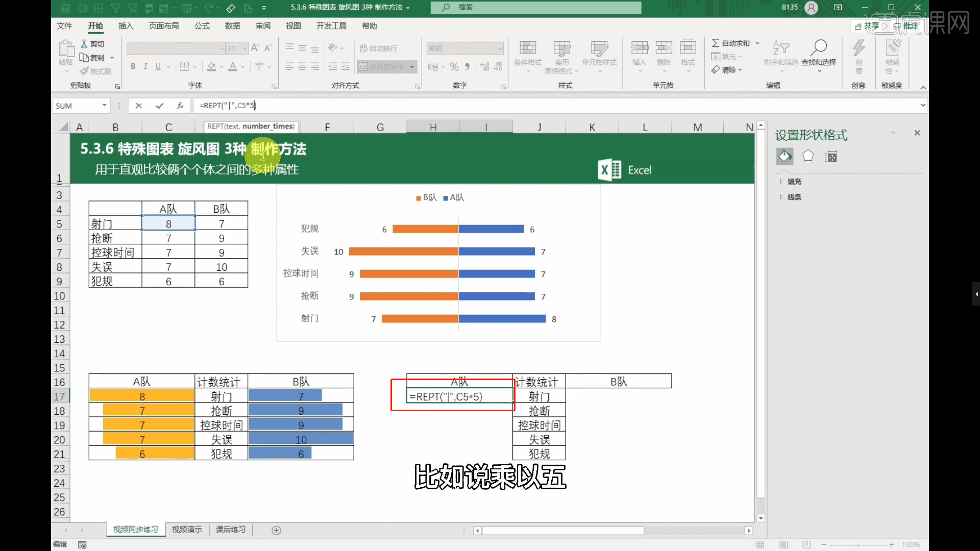Select Effects pentagon icon in format pane
Image resolution: width=980 pixels, height=551 pixels.
[x=808, y=157]
